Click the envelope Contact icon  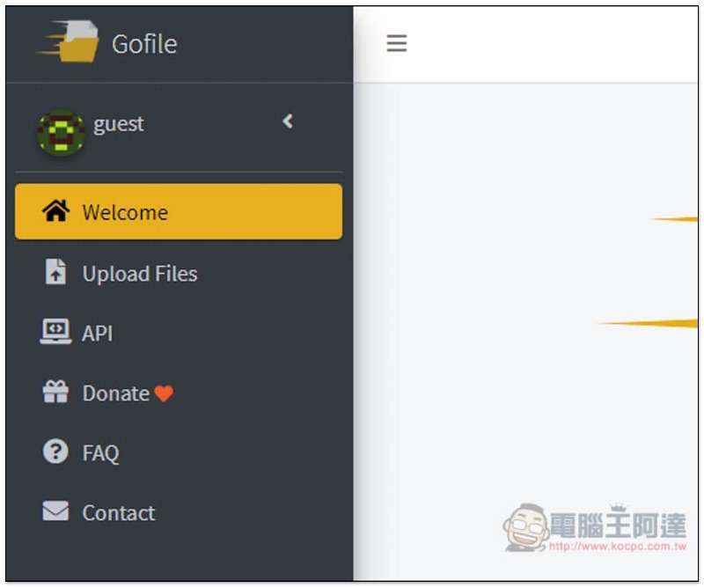55,511
